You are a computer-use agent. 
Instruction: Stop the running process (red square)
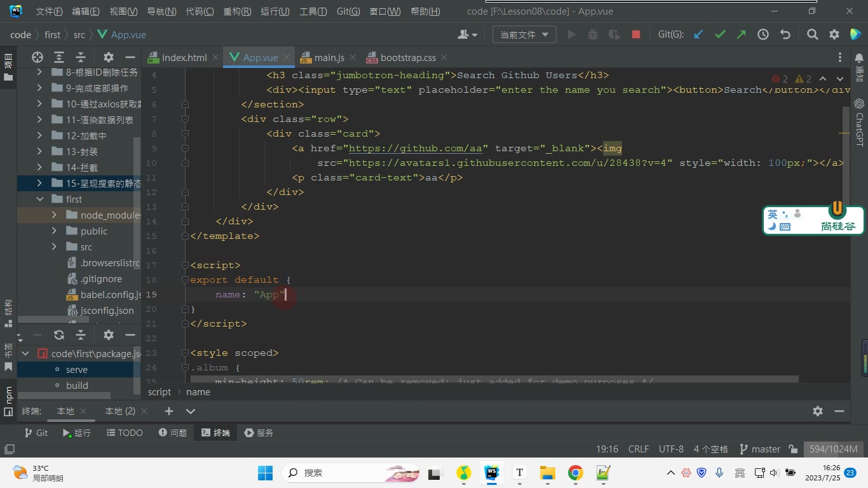[635, 35]
